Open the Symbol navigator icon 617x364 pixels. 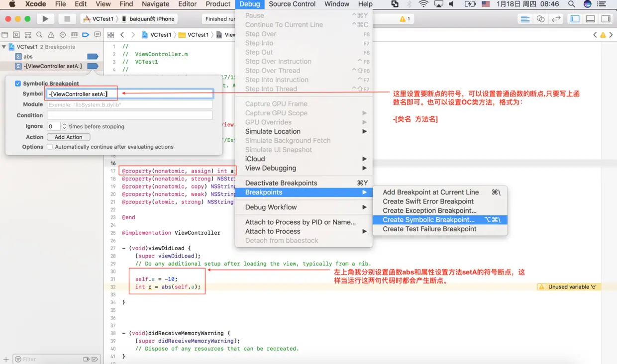click(28, 35)
